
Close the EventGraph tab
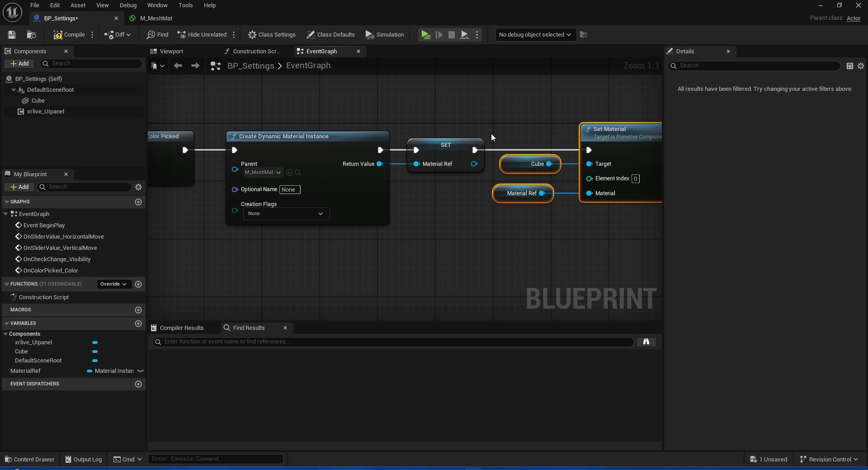coord(359,52)
